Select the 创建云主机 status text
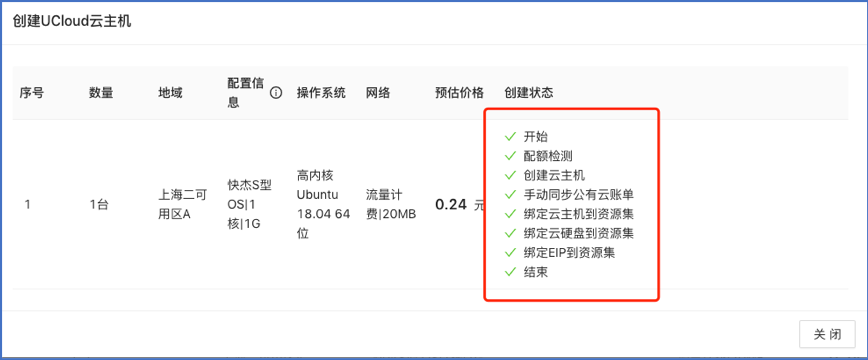This screenshot has width=868, height=360. point(554,175)
